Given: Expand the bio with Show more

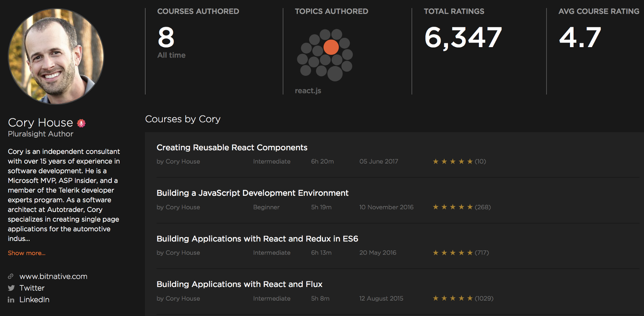Looking at the screenshot, I should 27,253.
